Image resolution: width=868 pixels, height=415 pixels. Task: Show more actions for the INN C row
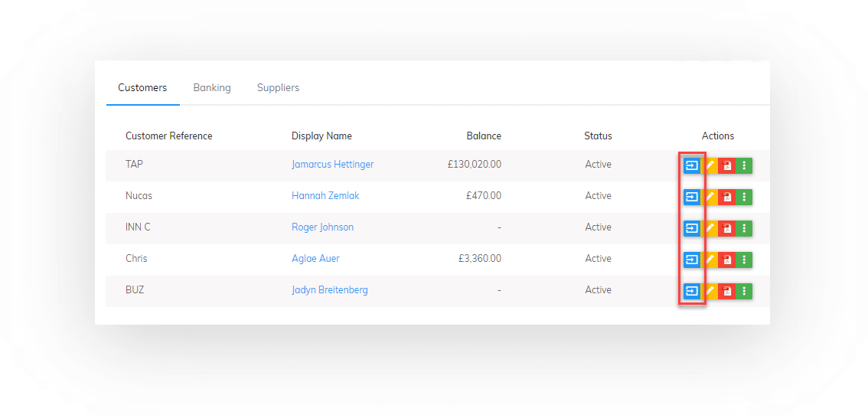(744, 227)
